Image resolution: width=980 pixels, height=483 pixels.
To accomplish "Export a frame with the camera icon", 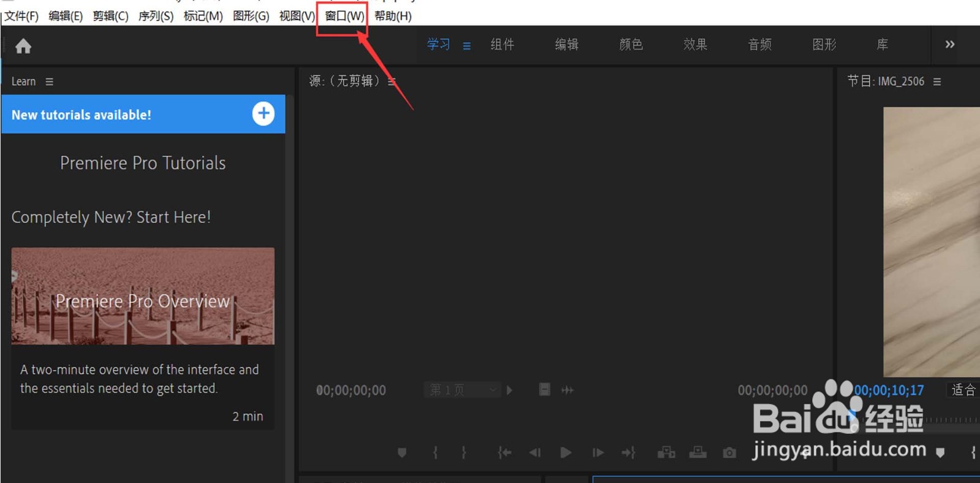I will 729,452.
